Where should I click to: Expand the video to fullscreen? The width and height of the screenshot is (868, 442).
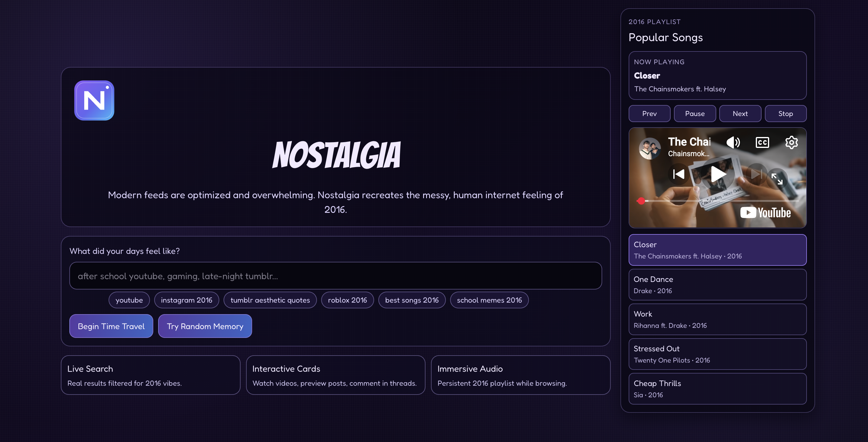pyautogui.click(x=777, y=179)
